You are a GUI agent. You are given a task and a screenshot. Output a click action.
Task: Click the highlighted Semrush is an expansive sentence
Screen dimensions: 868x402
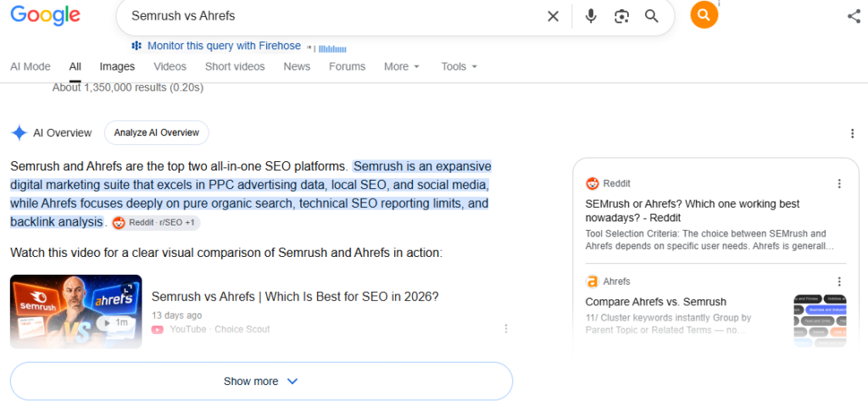tap(250, 194)
